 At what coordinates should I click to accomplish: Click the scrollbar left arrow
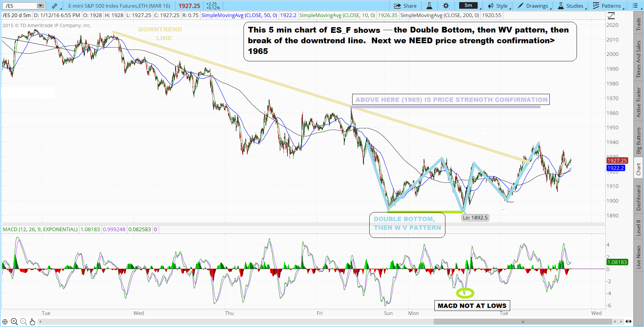tap(40, 322)
